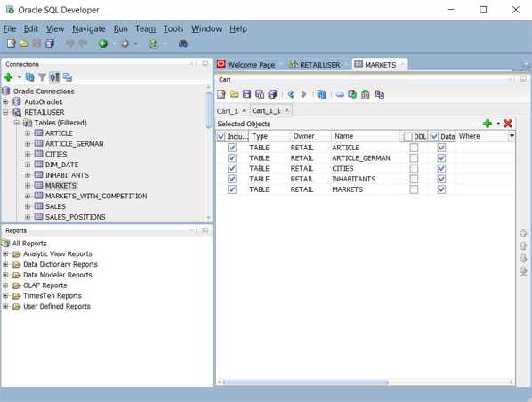Uncheck Data for the MARKETS row
Image resolution: width=532 pixels, height=402 pixels.
pyautogui.click(x=441, y=189)
